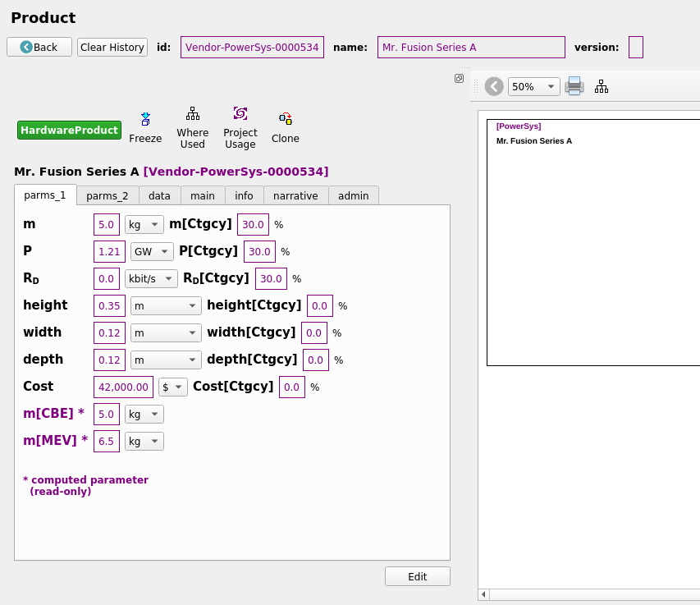The width and height of the screenshot is (700, 605).
Task: Click the HardwareProduct green label
Action: (x=69, y=130)
